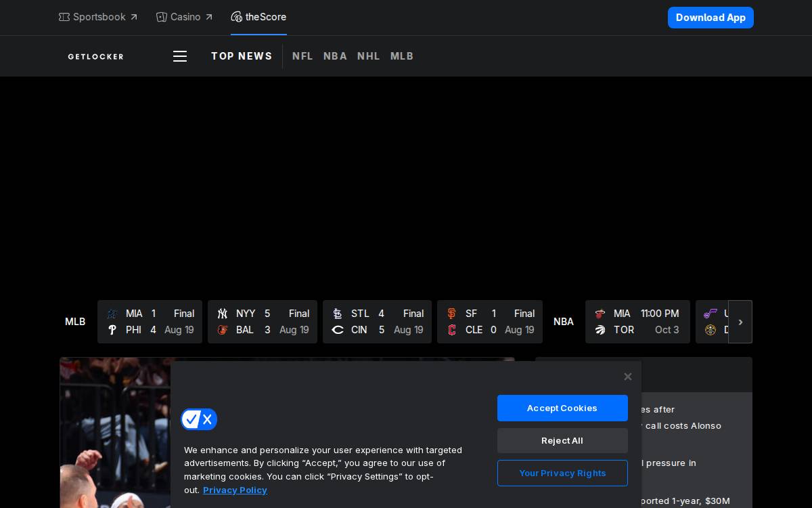Click the Casino cards icon
Image resolution: width=812 pixels, height=508 pixels.
[x=162, y=17]
